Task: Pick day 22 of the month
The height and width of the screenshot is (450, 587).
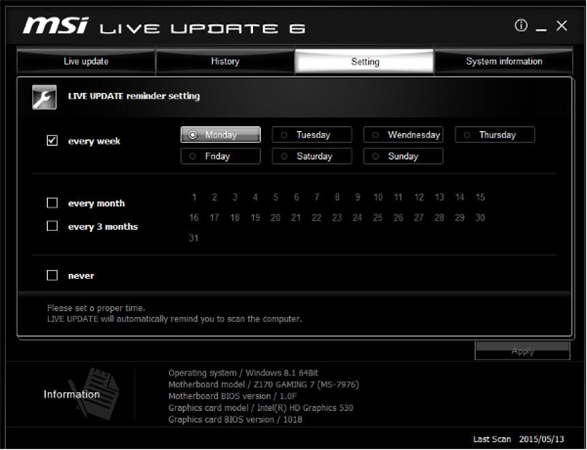Action: pyautogui.click(x=316, y=218)
